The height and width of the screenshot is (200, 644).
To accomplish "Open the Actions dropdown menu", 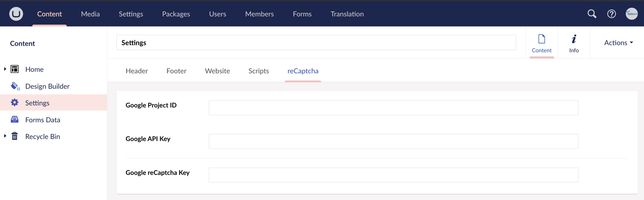I will 618,43.
